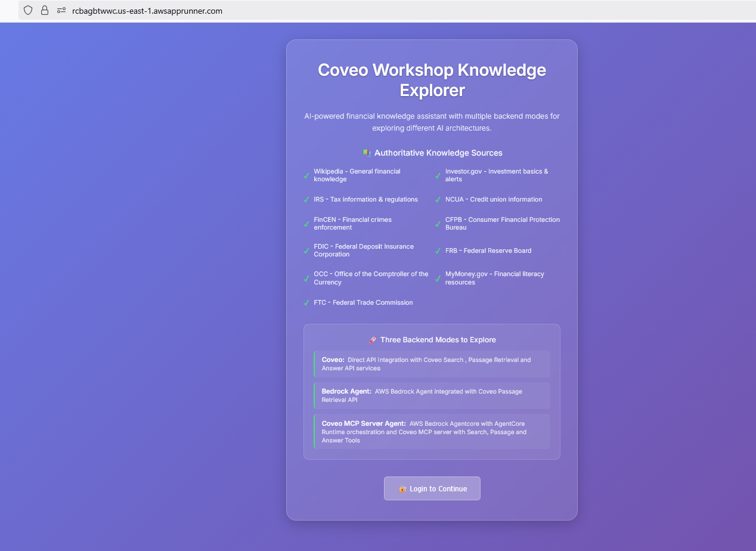Click the MyMoney.gov financial literacy entry

tap(494, 278)
